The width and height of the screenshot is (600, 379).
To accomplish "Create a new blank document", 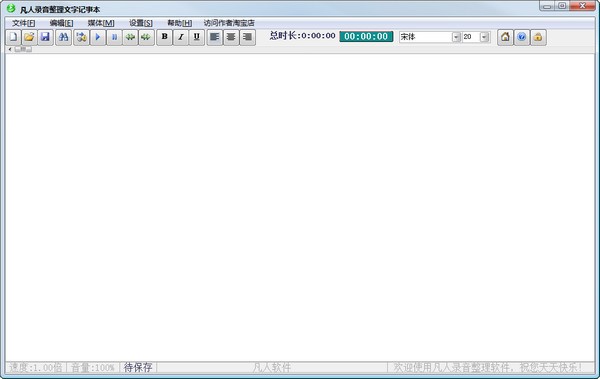I will click(x=13, y=37).
